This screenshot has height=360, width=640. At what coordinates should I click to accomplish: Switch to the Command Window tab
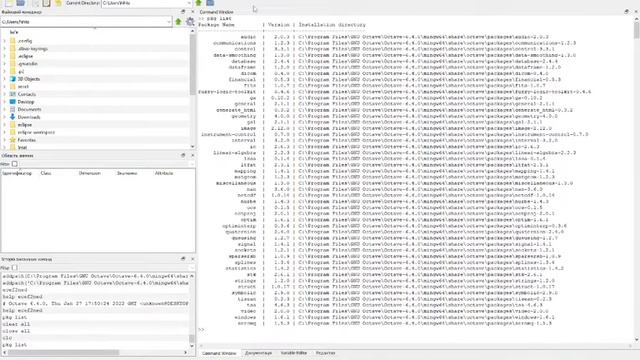click(x=219, y=353)
